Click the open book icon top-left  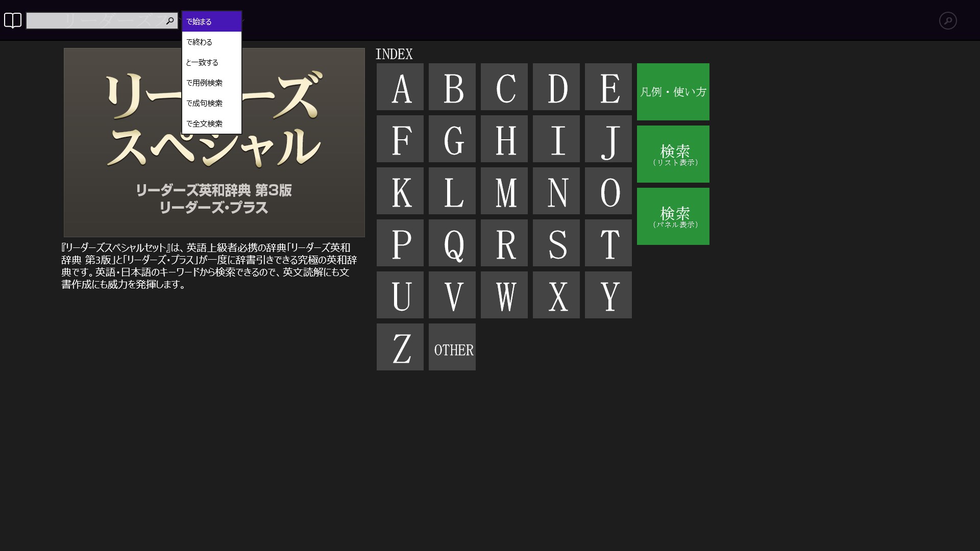(13, 20)
